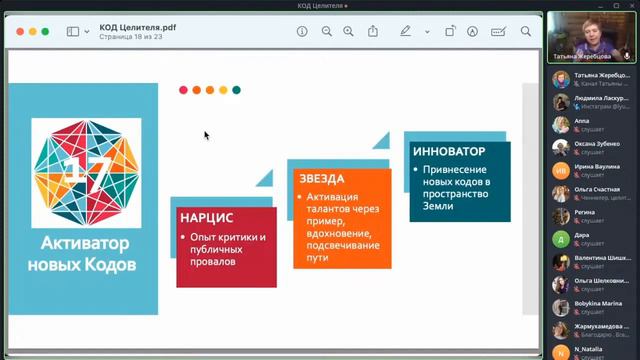Toggle the sidebar view button
The image size is (640, 360).
click(x=73, y=31)
